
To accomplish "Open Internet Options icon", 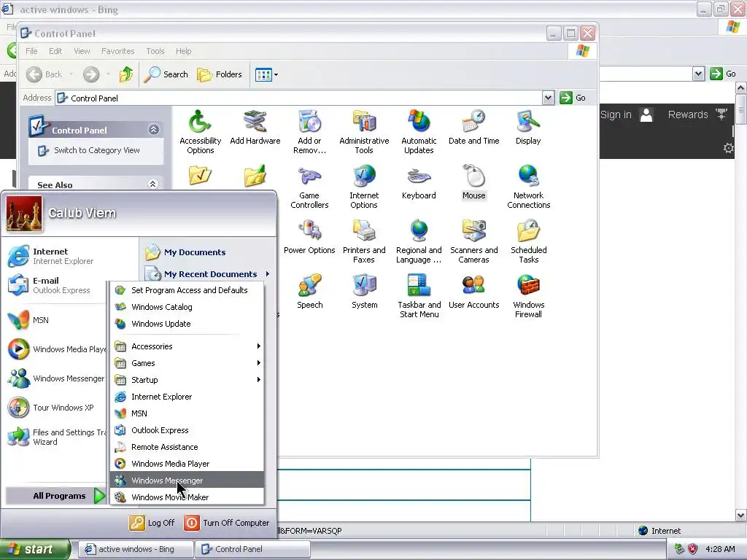I will 364,187.
